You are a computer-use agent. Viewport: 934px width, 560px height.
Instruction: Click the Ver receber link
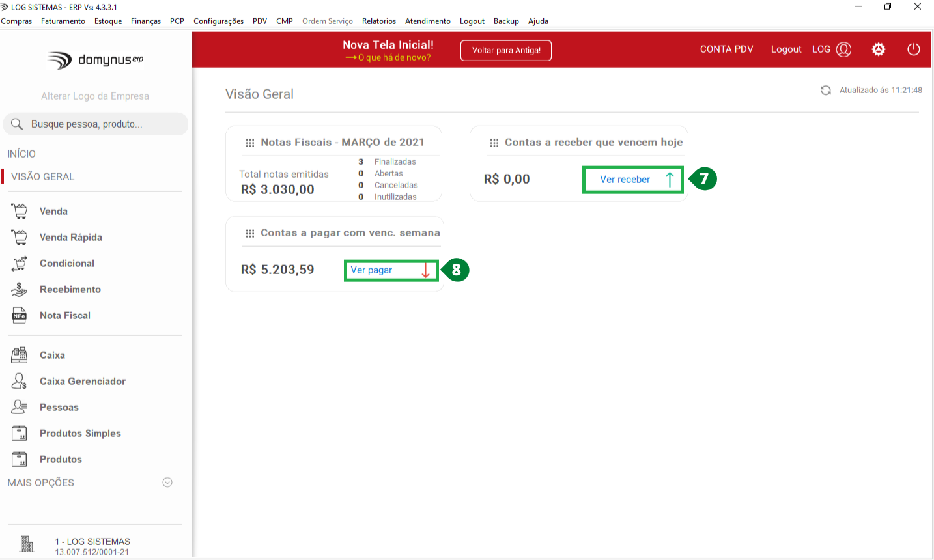click(625, 179)
